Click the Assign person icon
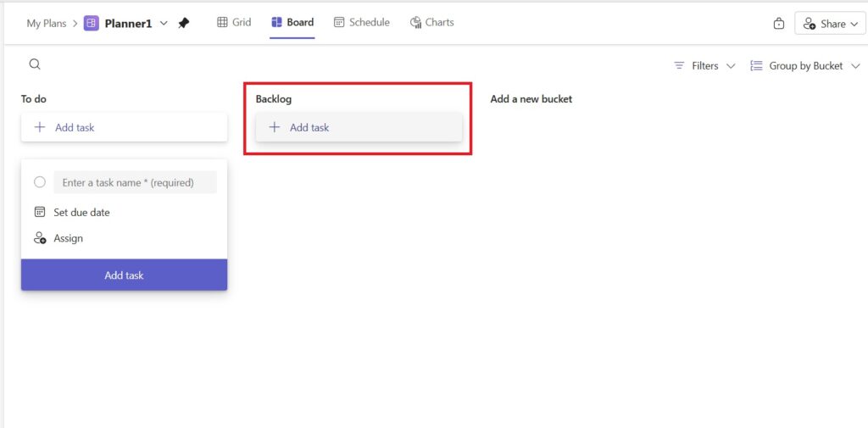The width and height of the screenshot is (868, 428). (40, 238)
